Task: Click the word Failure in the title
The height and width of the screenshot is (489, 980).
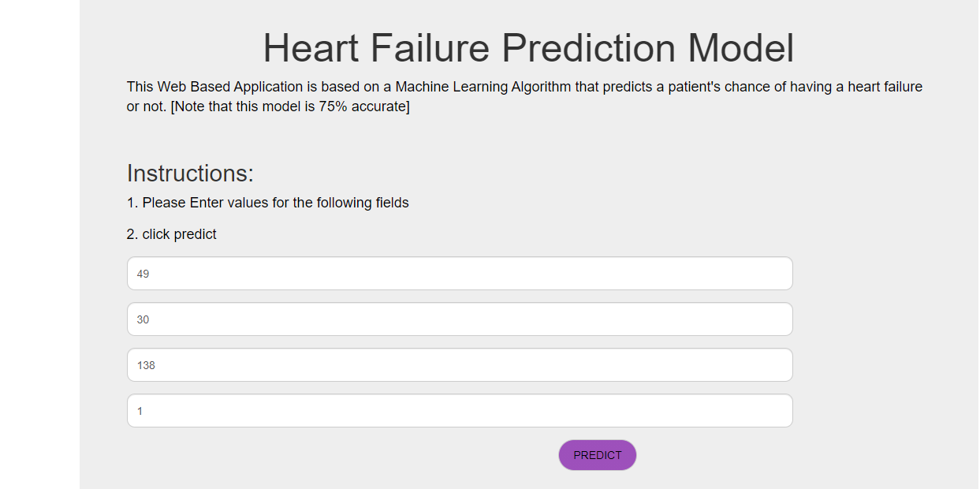Action: pyautogui.click(x=430, y=48)
